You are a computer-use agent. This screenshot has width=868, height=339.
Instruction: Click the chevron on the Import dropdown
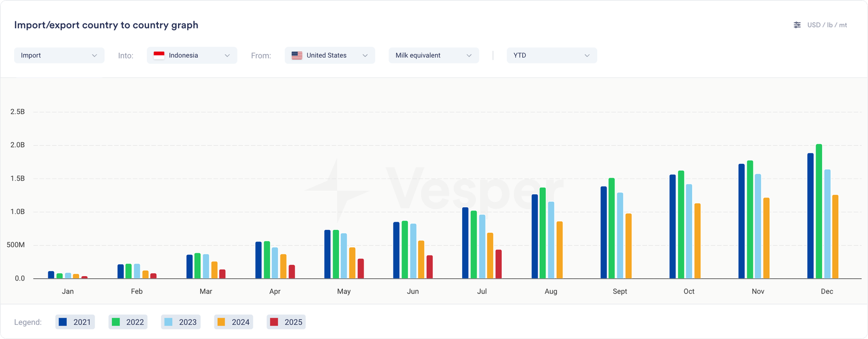coord(94,55)
